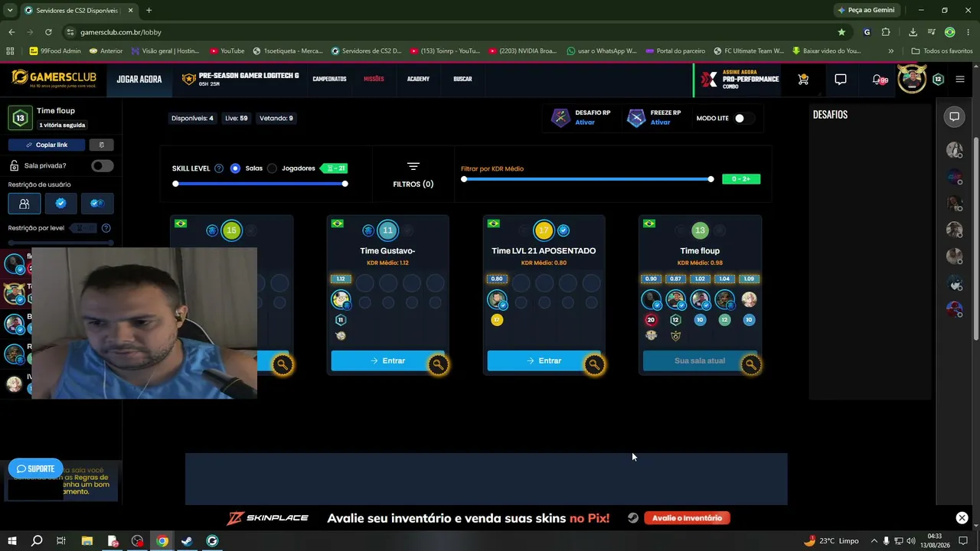Click the Freeze RP icon
This screenshot has width=980, height=551.
[636, 118]
